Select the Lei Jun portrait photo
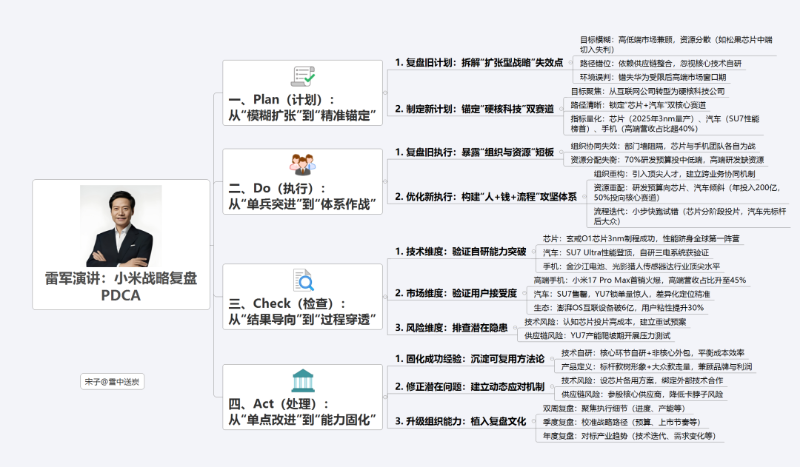The width and height of the screenshot is (800, 467). click(121, 226)
